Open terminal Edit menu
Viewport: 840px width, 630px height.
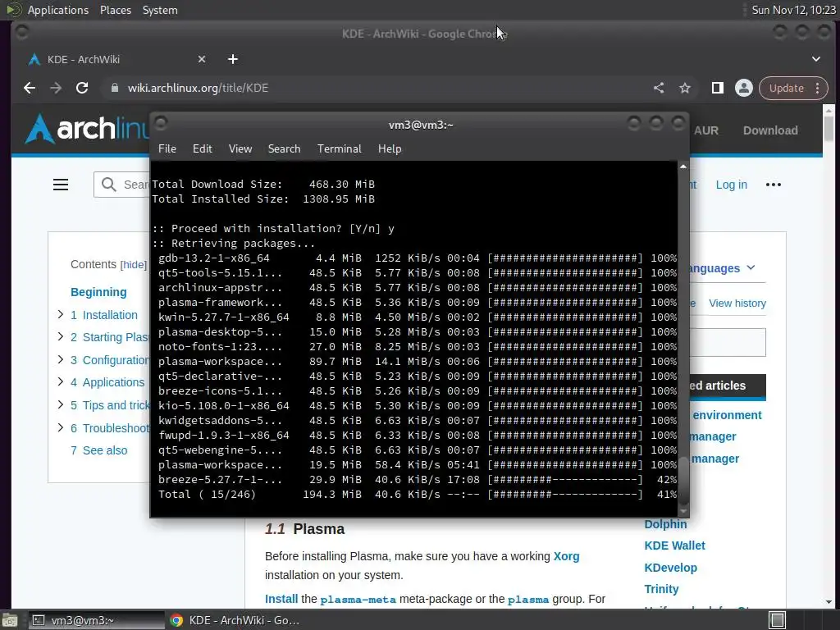tap(202, 149)
